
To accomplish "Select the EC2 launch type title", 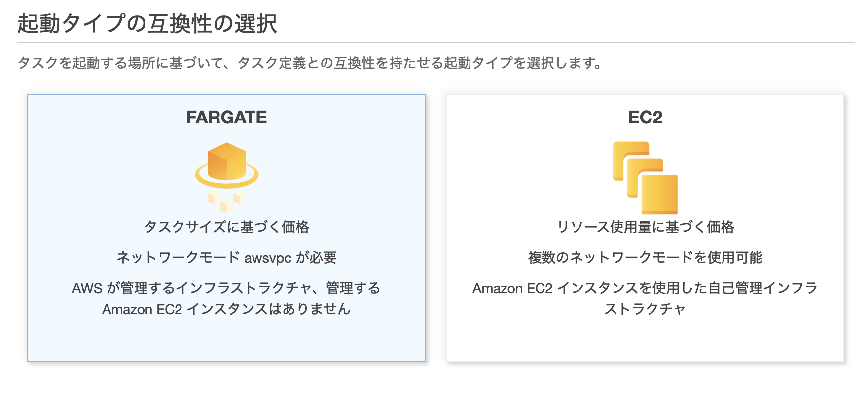I will [645, 118].
